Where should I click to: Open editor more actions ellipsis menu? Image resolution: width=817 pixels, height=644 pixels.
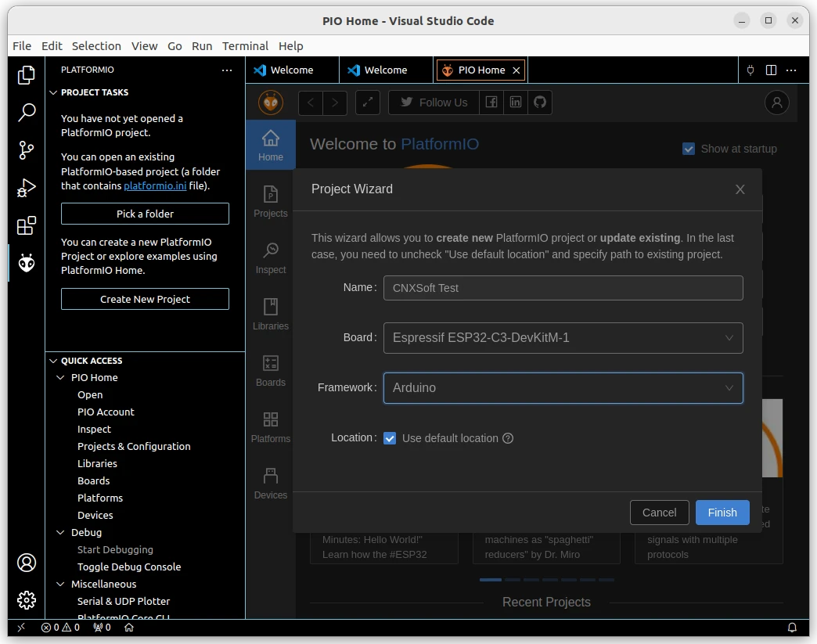[x=791, y=70]
